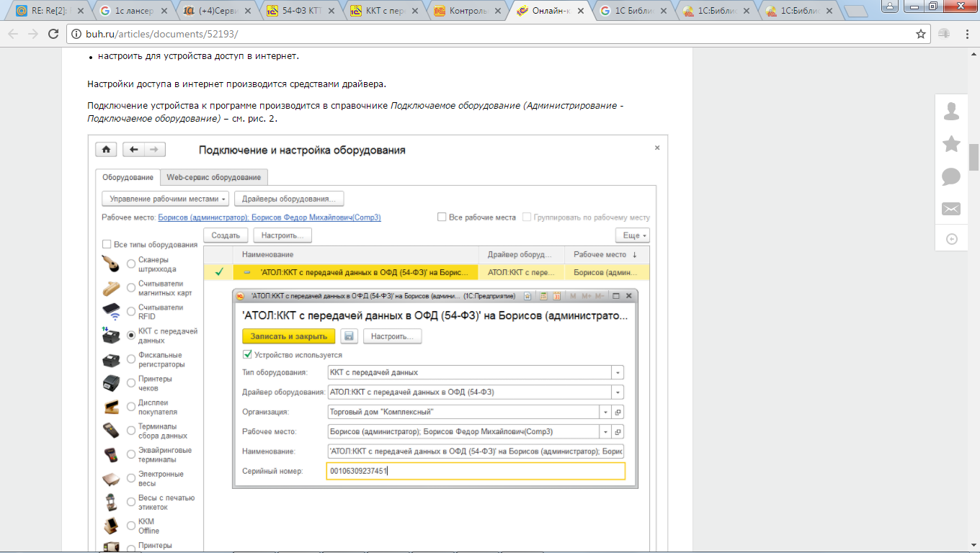Click the calculator icon in dialog title bar

543,296
